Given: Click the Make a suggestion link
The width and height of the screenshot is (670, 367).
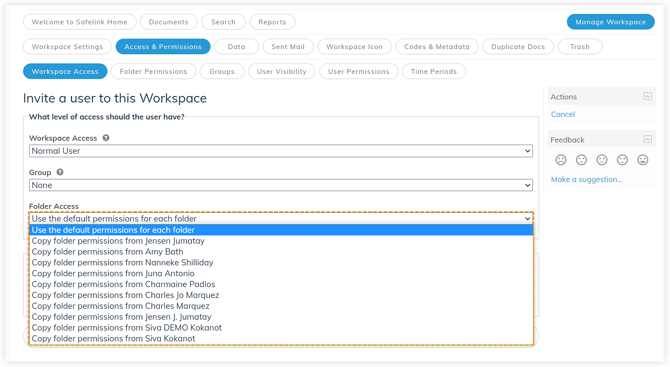Looking at the screenshot, I should point(586,179).
